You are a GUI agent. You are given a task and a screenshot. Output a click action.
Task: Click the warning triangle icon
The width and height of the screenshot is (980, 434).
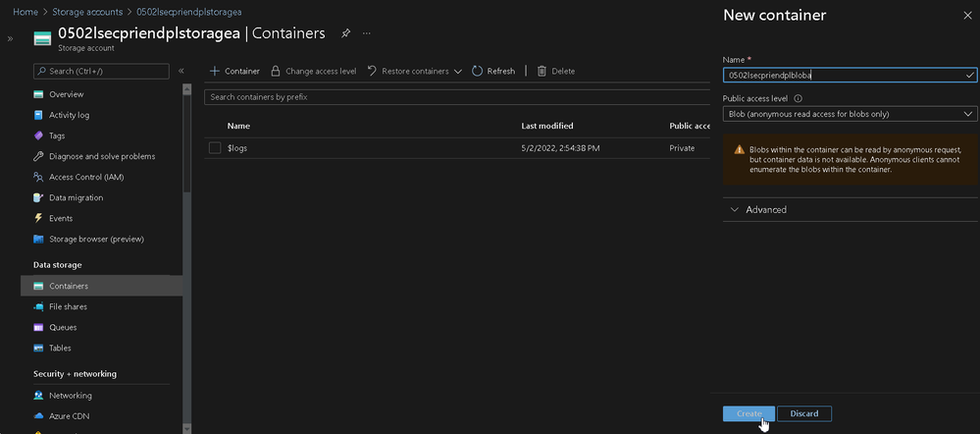point(740,149)
